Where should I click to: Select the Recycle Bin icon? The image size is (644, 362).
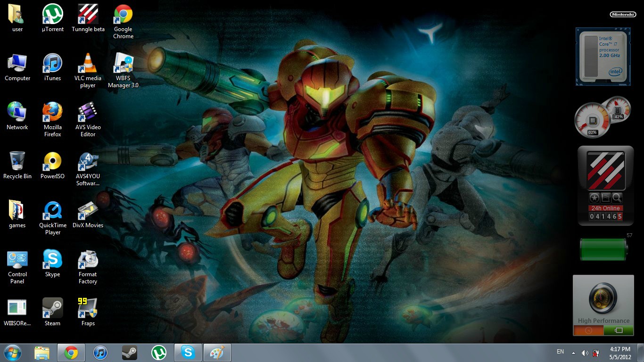click(x=17, y=165)
